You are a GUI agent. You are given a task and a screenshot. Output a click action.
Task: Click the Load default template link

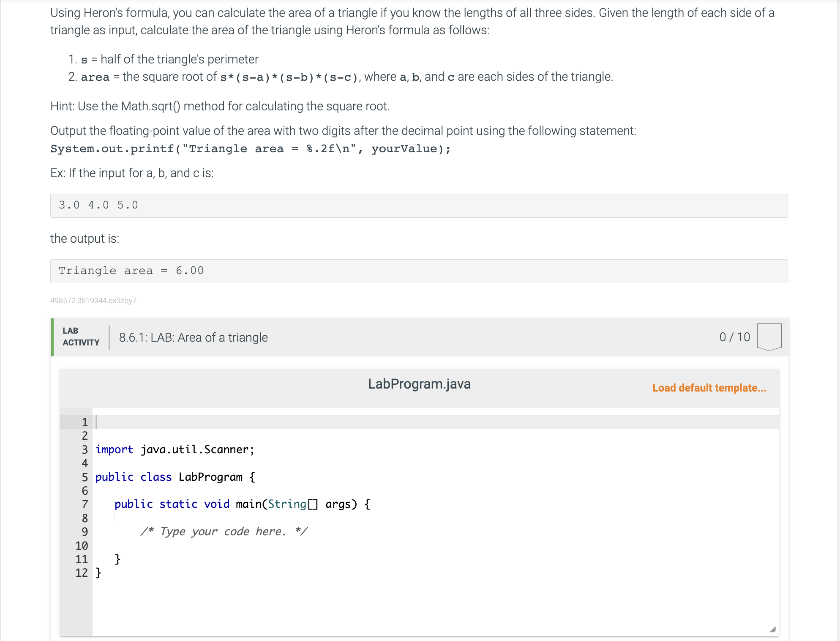(709, 388)
